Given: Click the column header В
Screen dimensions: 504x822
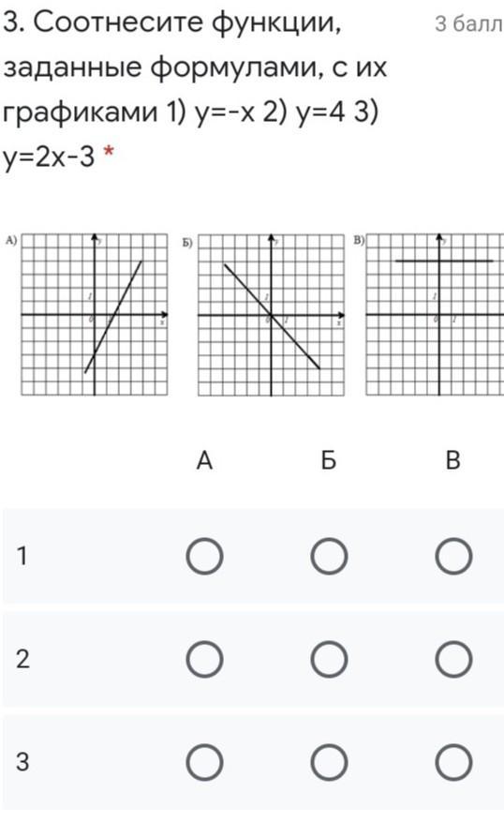Looking at the screenshot, I should coord(453,461).
